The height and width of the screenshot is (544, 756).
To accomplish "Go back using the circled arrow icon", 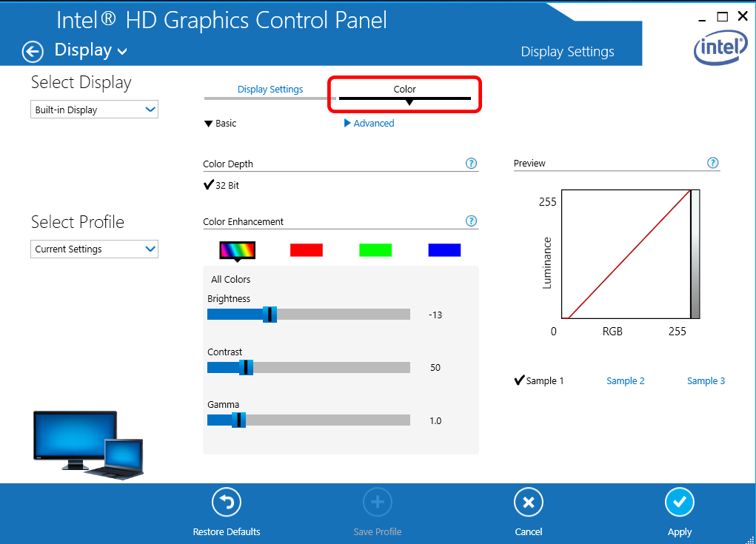I will (33, 52).
